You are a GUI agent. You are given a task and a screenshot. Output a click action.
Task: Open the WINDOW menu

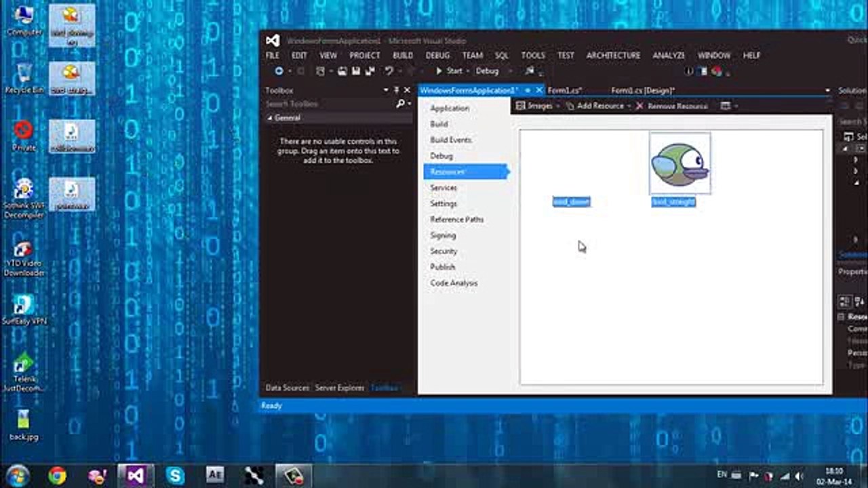pyautogui.click(x=714, y=56)
